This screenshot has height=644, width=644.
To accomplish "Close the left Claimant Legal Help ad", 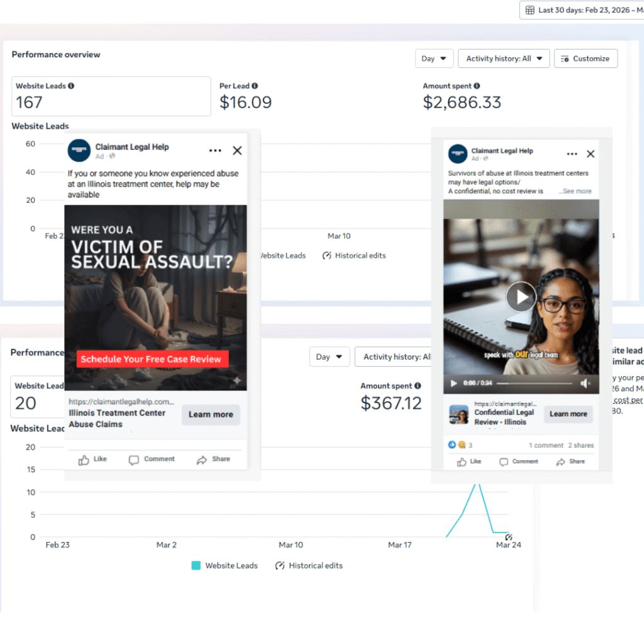I will 237,151.
